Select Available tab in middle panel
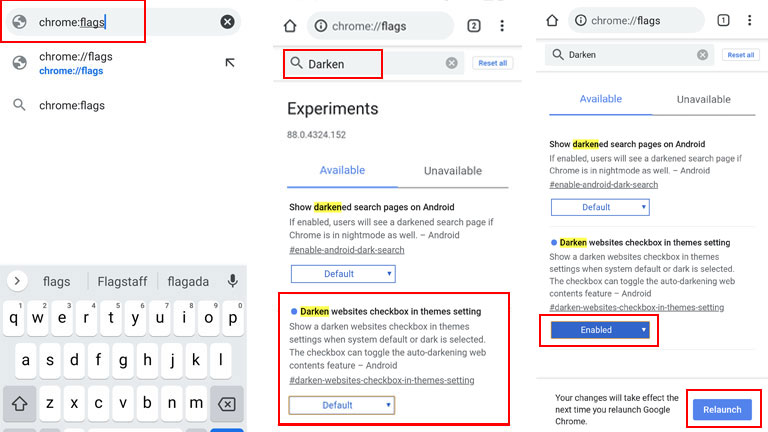768x432 pixels. point(342,170)
